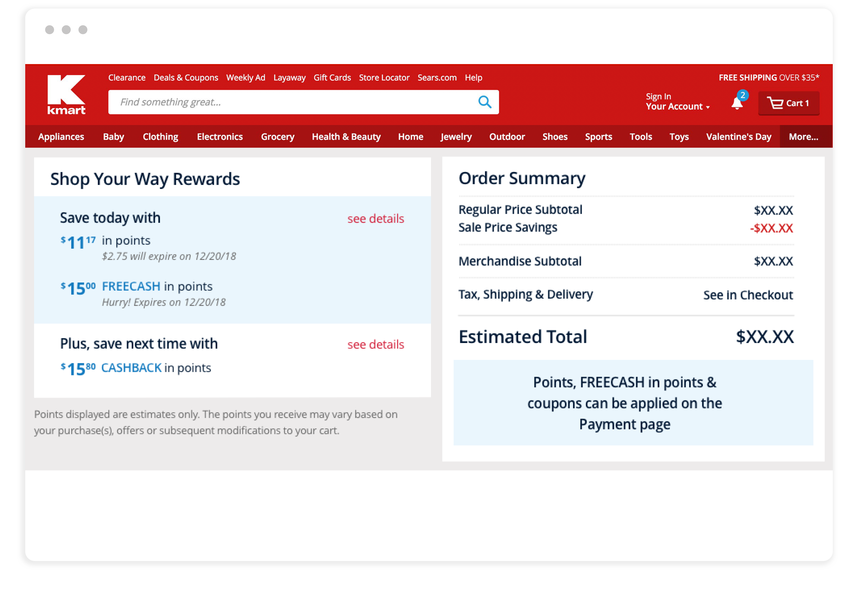Click the CASHBACK link

point(131,368)
